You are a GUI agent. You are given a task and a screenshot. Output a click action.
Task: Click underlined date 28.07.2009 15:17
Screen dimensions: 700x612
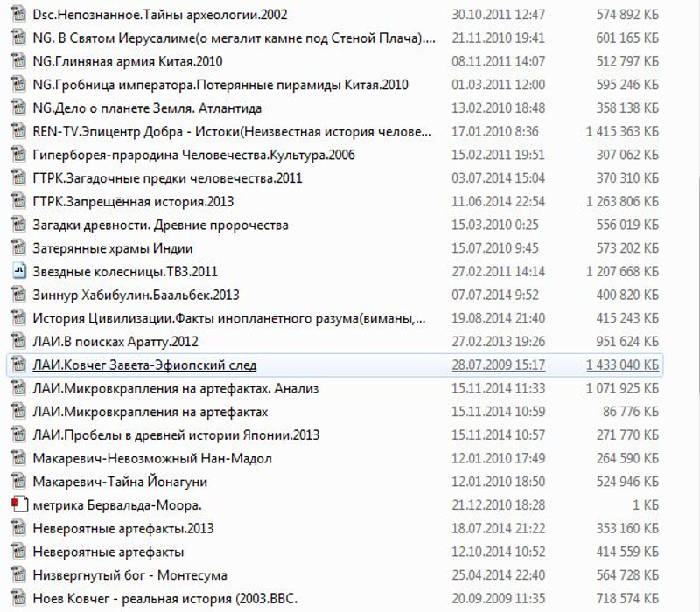coord(498,365)
